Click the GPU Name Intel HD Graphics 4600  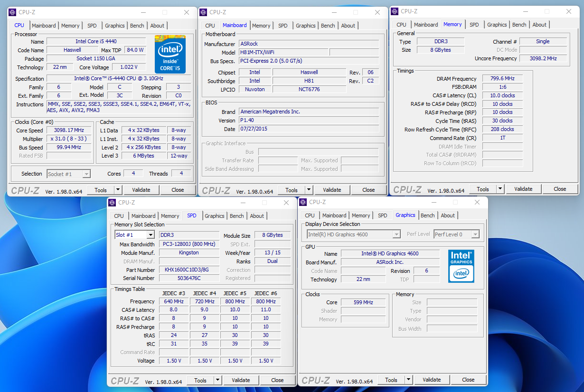click(390, 254)
